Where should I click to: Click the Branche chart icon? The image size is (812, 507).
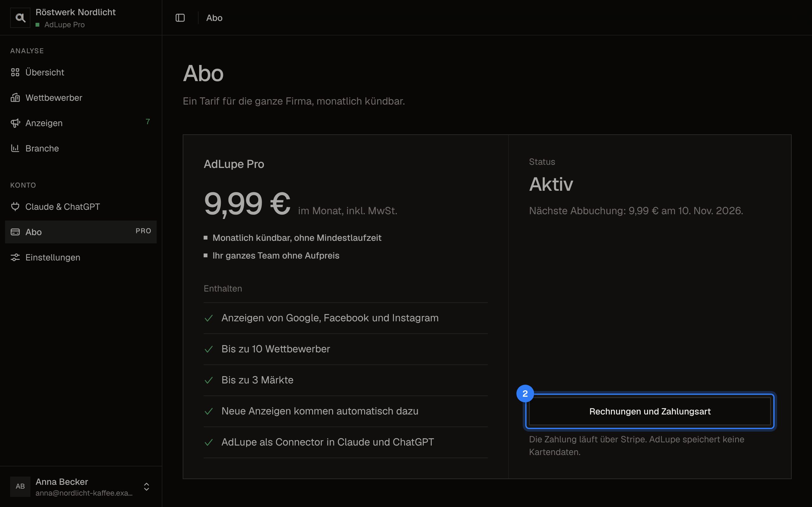coord(15,148)
